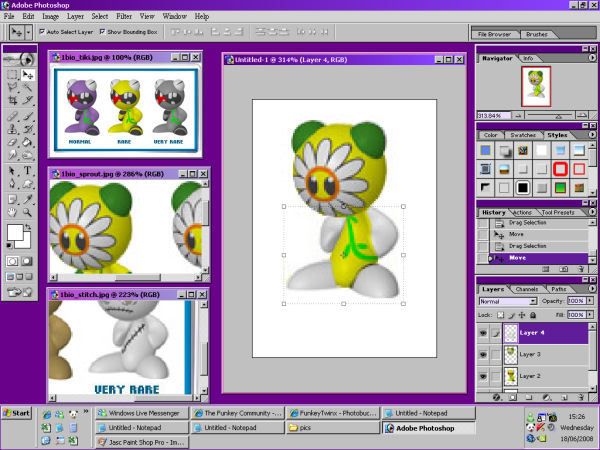This screenshot has height=450, width=600.
Task: Open the Filter menu
Action: tap(124, 16)
